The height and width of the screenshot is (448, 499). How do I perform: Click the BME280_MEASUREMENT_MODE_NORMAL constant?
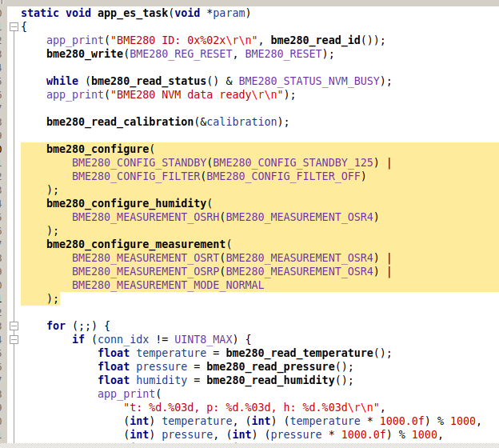[x=168, y=285]
